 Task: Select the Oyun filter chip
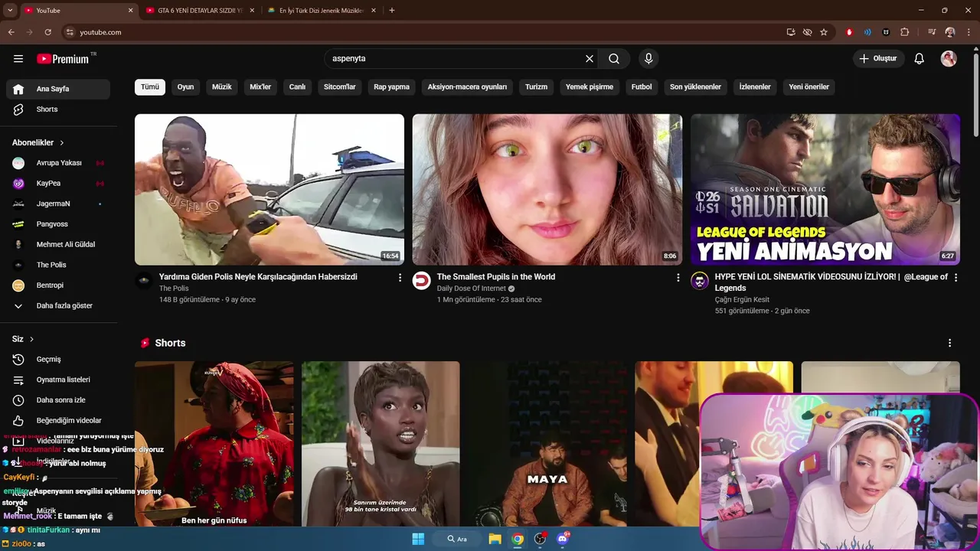tap(185, 87)
